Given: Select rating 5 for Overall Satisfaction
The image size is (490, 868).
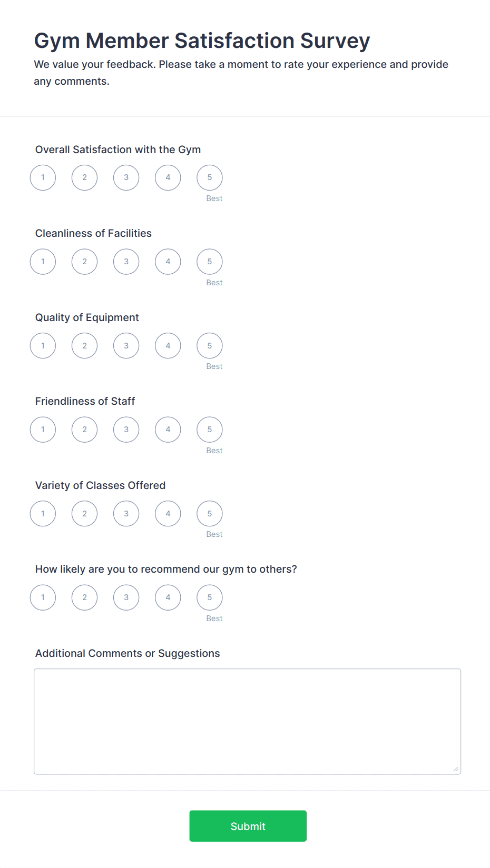Looking at the screenshot, I should 209,177.
